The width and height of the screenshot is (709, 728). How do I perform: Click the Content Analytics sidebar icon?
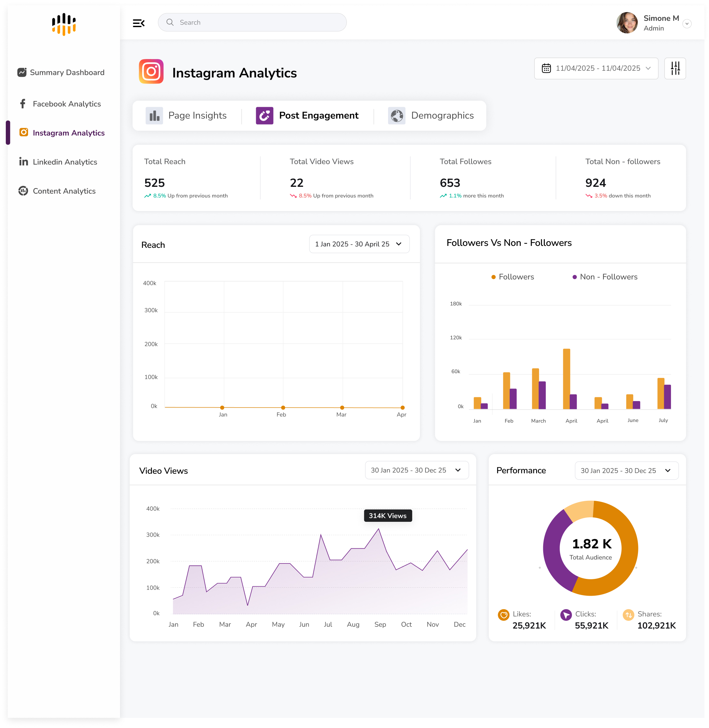tap(23, 191)
